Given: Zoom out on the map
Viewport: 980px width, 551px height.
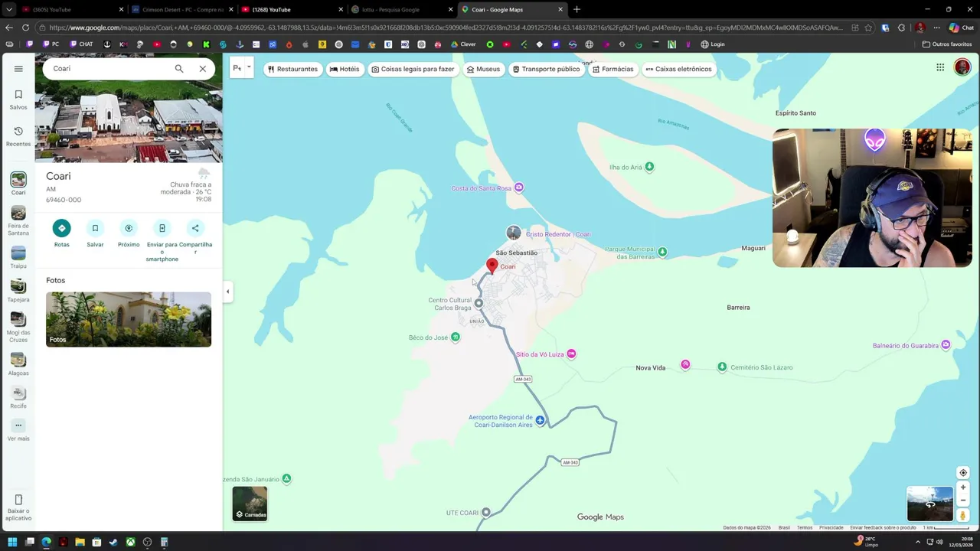Looking at the screenshot, I should (x=963, y=500).
